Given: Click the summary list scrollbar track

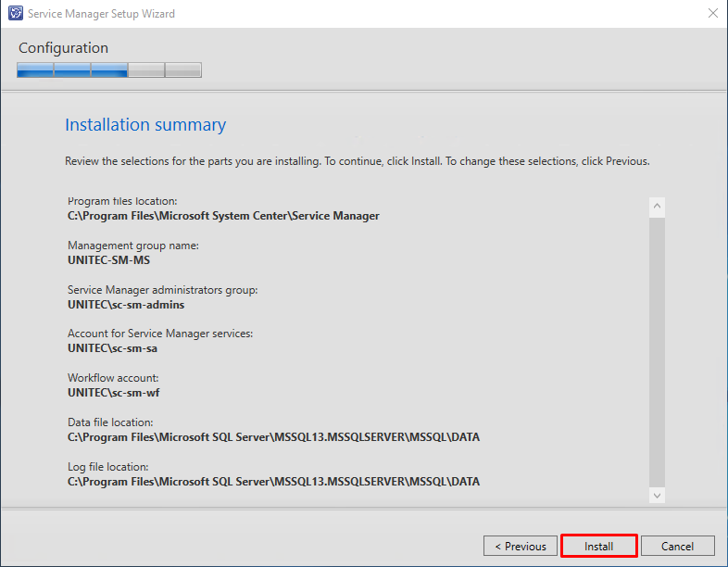Looking at the screenshot, I should pos(657,351).
